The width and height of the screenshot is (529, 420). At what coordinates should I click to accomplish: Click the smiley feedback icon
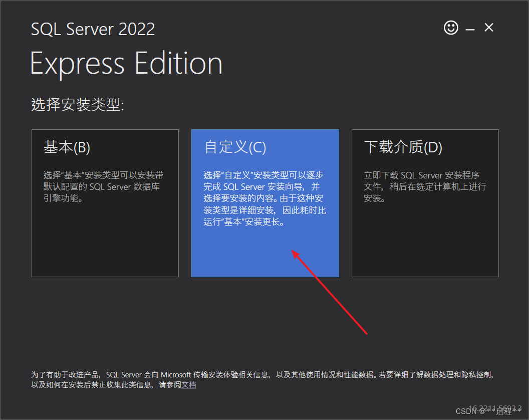[x=451, y=28]
